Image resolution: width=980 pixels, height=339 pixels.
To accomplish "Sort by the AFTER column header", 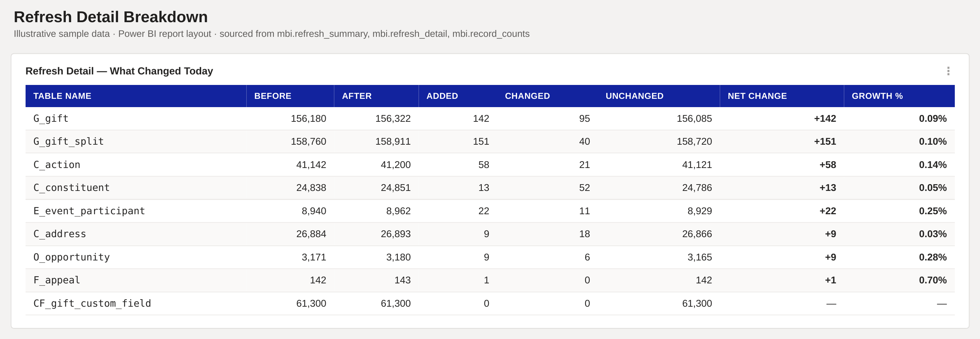I will point(376,96).
